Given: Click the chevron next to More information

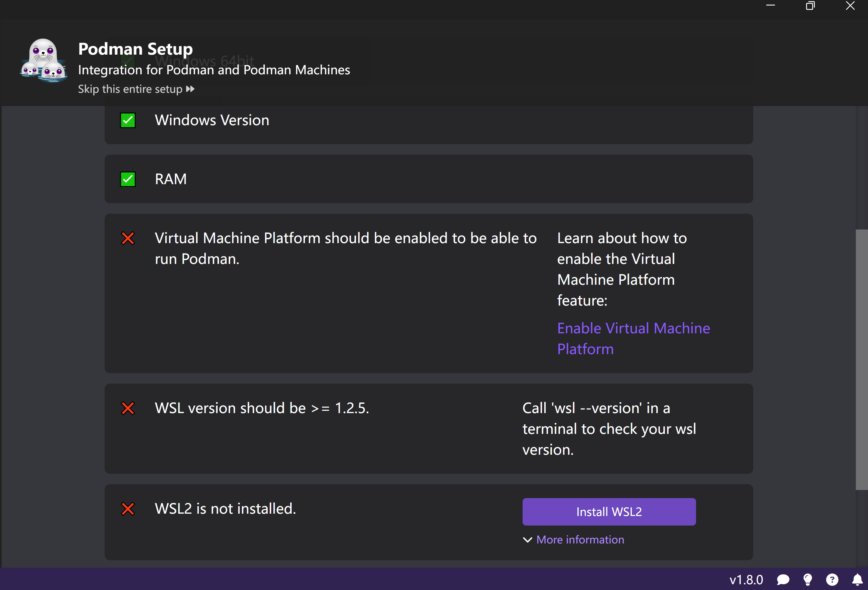Looking at the screenshot, I should tap(528, 540).
